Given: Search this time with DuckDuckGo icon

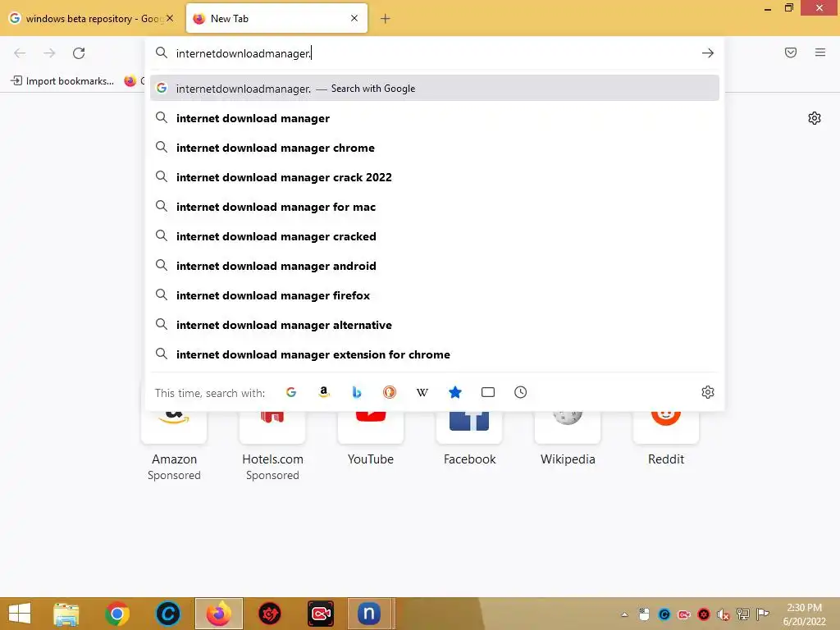Looking at the screenshot, I should (390, 392).
